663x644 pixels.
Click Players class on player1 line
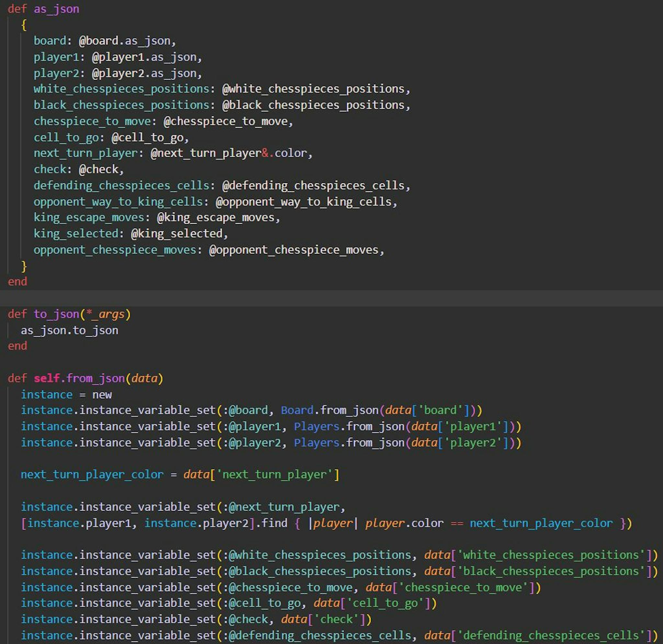[317, 426]
